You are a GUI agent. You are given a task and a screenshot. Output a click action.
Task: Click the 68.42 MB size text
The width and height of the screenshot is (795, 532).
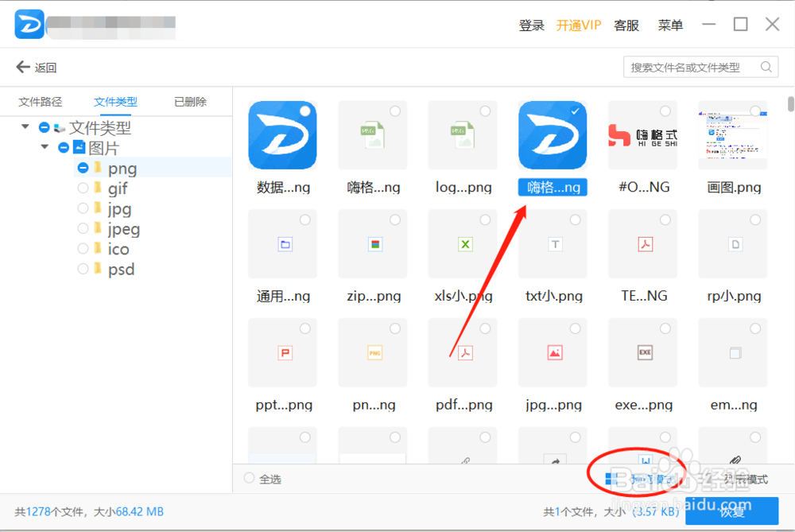[x=139, y=511]
